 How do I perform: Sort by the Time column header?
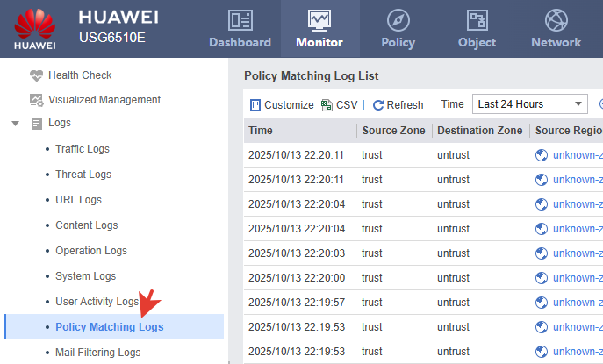coord(261,131)
